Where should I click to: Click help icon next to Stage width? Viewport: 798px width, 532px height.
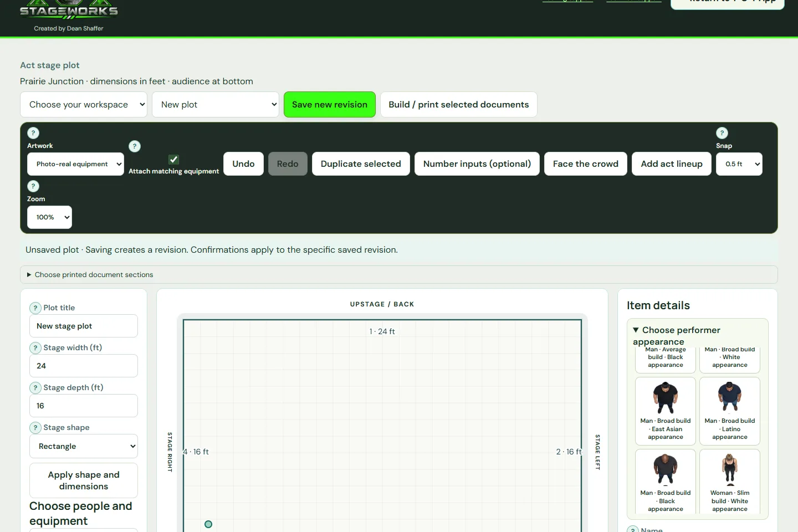pos(35,348)
